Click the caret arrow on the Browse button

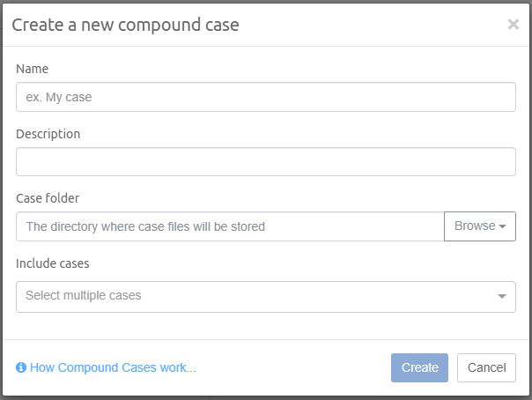(502, 226)
